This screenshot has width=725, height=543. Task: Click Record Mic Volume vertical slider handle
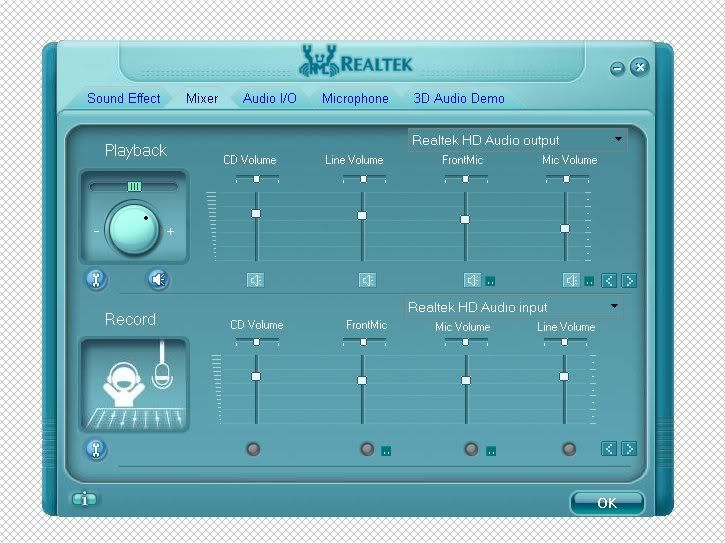(x=466, y=380)
